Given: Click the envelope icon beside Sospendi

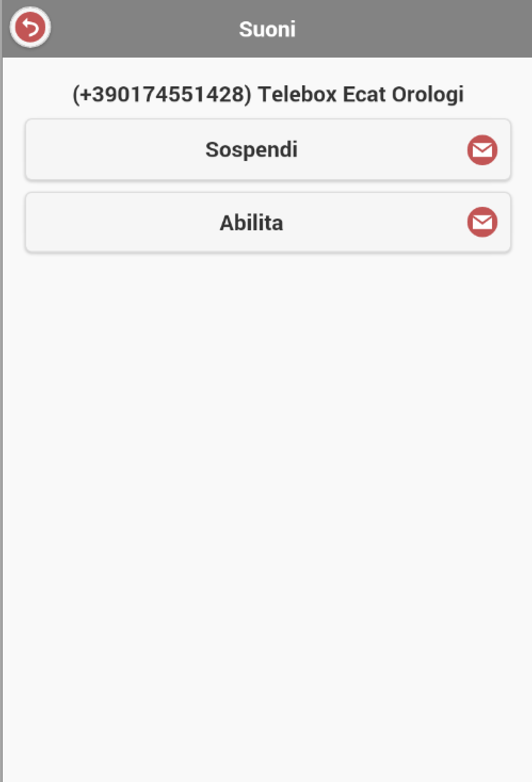Looking at the screenshot, I should [x=482, y=150].
